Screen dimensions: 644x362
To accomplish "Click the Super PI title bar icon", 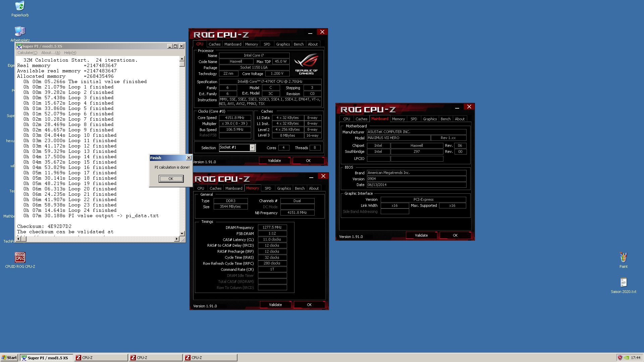I will coord(19,46).
